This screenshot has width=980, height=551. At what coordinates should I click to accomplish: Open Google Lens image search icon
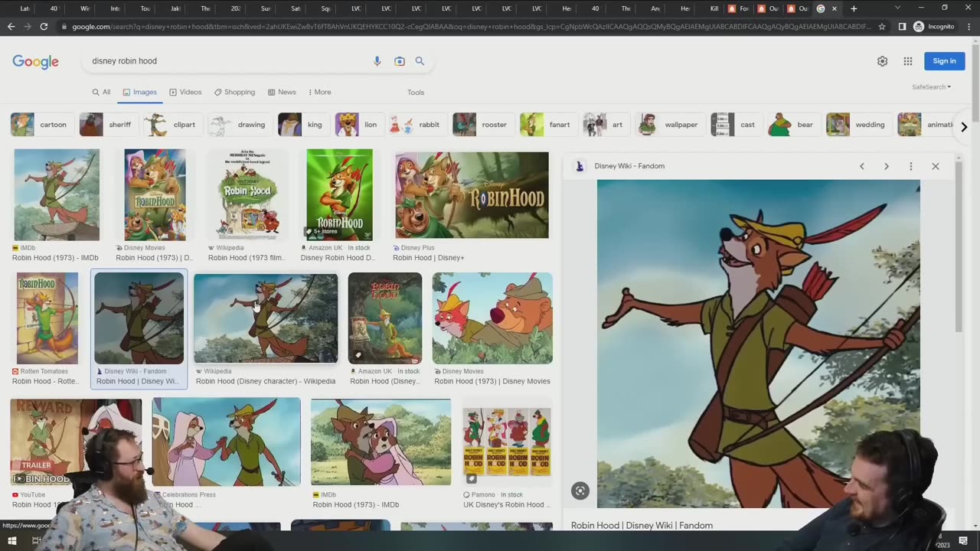(x=399, y=61)
